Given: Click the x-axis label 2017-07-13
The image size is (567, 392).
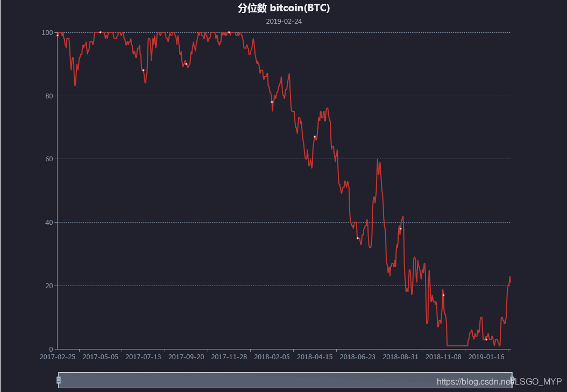Looking at the screenshot, I should tap(143, 357).
